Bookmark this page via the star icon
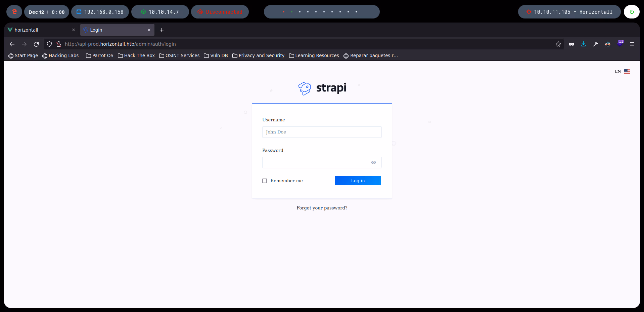Screen dimensions: 644x312 point(558,44)
